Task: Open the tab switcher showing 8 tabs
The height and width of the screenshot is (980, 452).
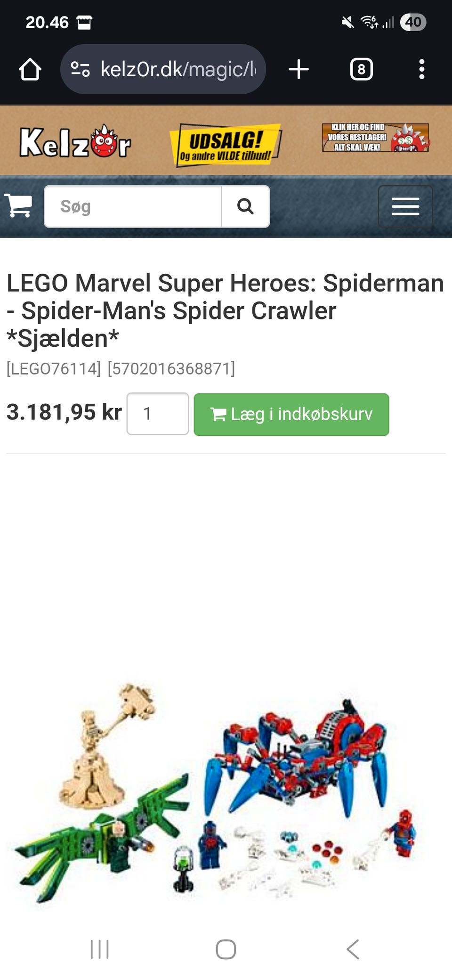Action: [x=361, y=69]
